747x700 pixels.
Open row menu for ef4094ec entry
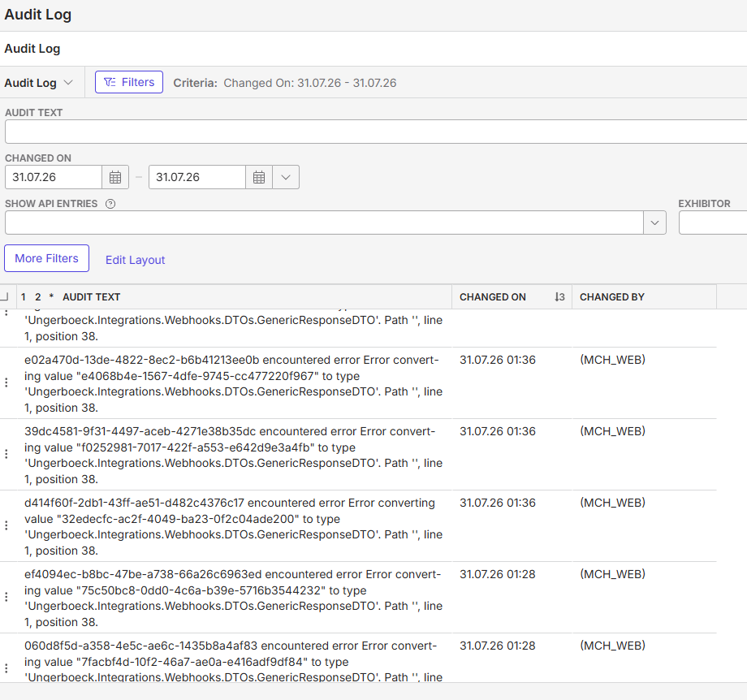(6, 597)
